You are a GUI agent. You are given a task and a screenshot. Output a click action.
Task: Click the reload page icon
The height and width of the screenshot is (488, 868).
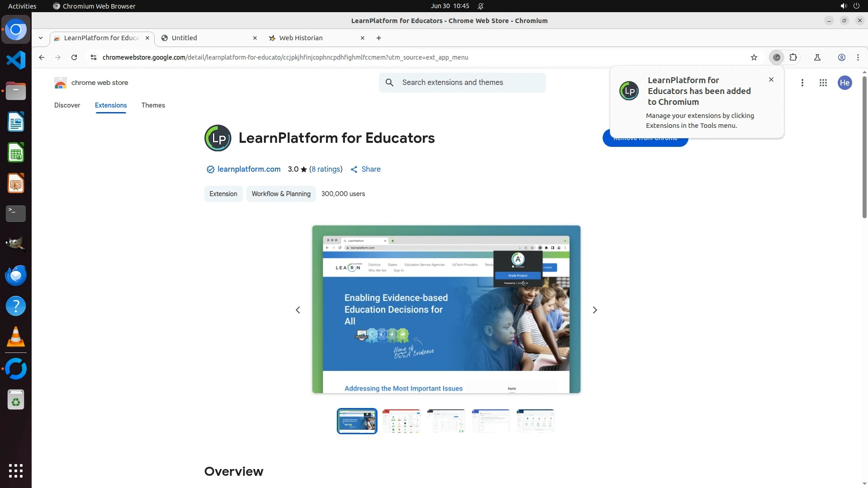tap(74, 57)
